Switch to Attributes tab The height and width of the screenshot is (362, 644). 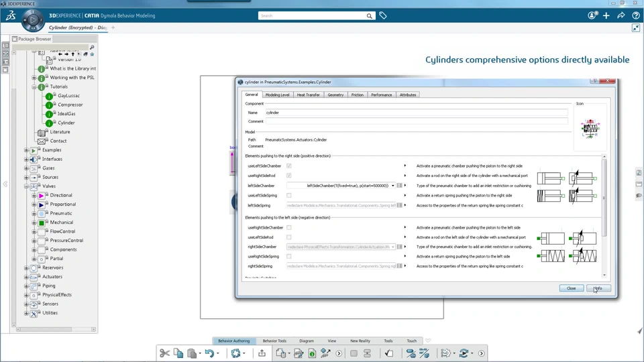tap(408, 95)
